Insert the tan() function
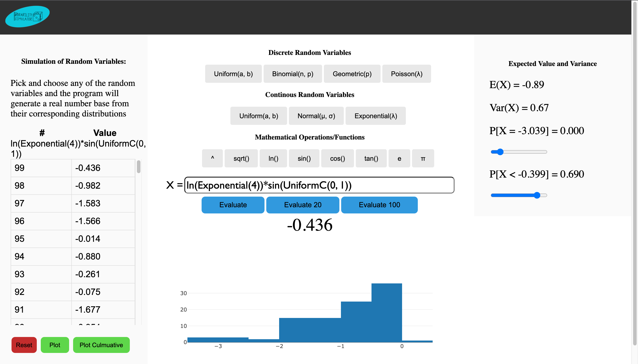The width and height of the screenshot is (638, 364). pyautogui.click(x=371, y=158)
